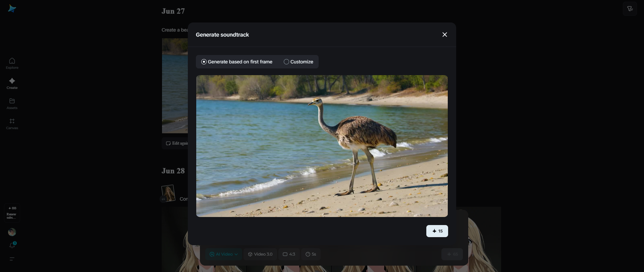
Task: Open the filter icon at top right
Action: [630, 9]
